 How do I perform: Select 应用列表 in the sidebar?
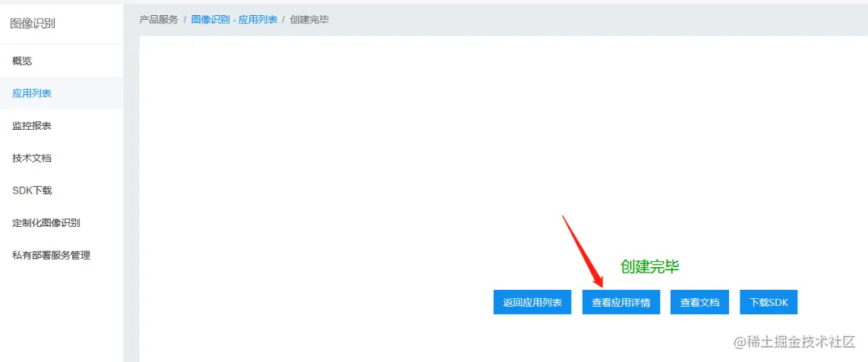pos(61,93)
